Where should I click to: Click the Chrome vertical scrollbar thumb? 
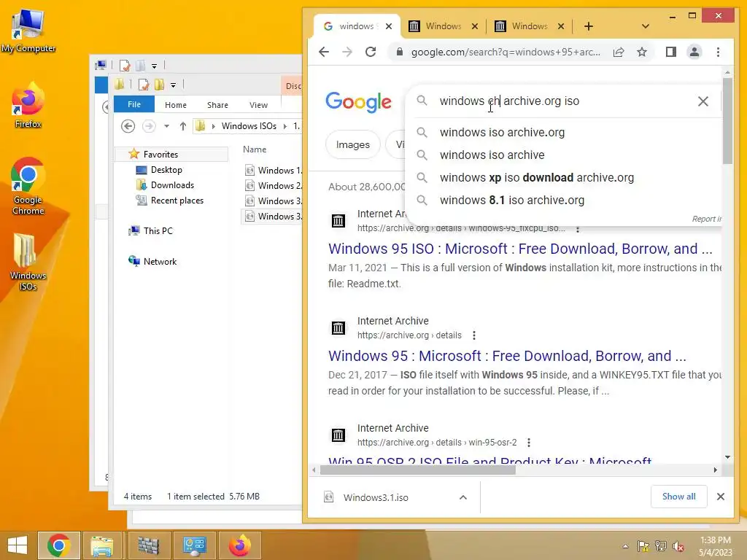[727, 120]
